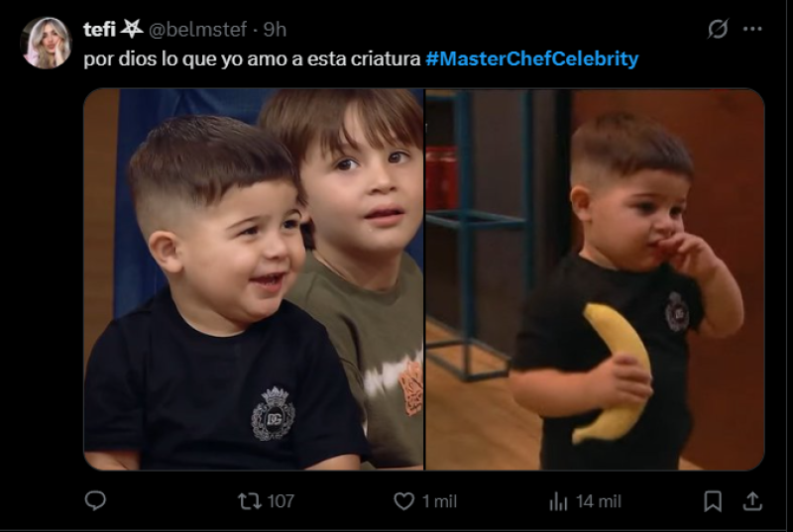Click the share upload icon
793x532 pixels.
click(x=752, y=501)
